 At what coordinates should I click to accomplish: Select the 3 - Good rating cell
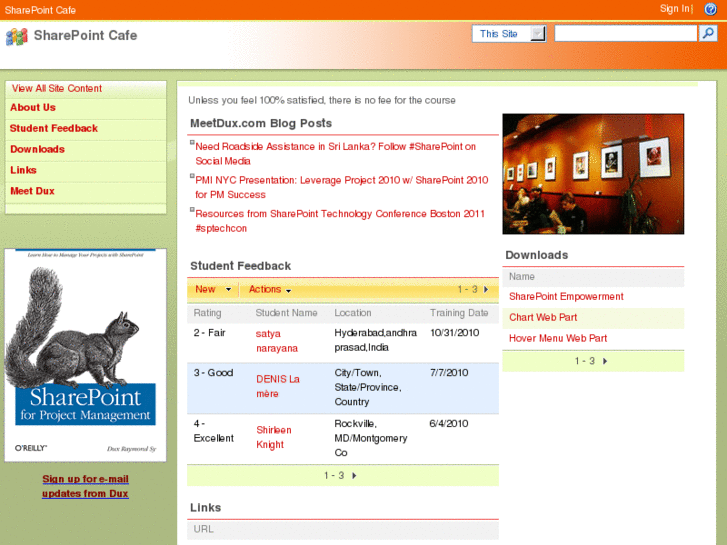coord(213,372)
